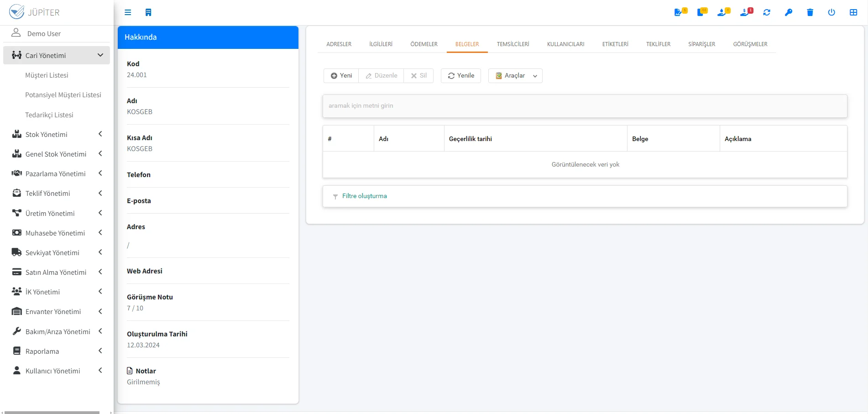The image size is (868, 414).
Task: Click the power logout icon
Action: click(x=831, y=12)
